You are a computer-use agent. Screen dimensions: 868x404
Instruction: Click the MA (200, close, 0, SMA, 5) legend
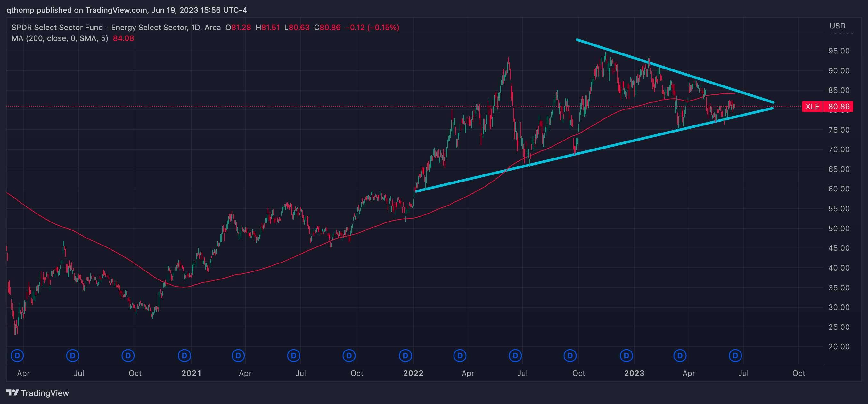click(60, 38)
